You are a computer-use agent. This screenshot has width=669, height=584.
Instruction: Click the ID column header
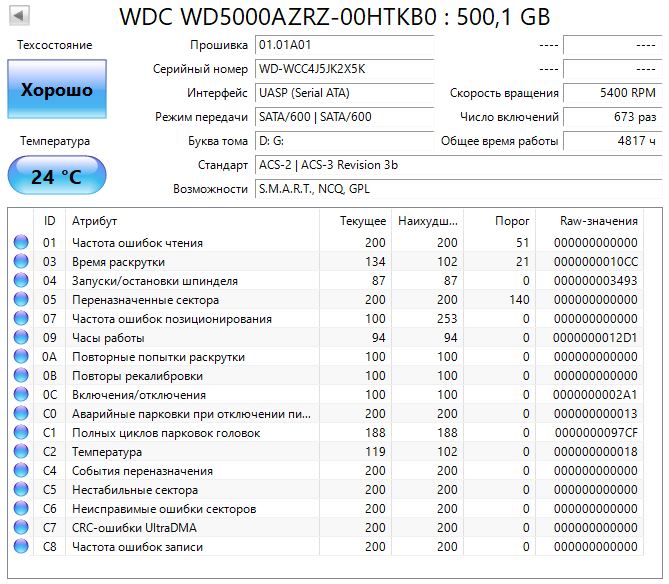(49, 221)
